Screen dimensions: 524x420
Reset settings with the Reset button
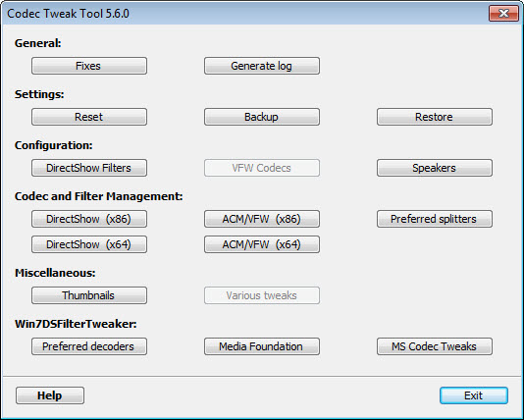(89, 117)
